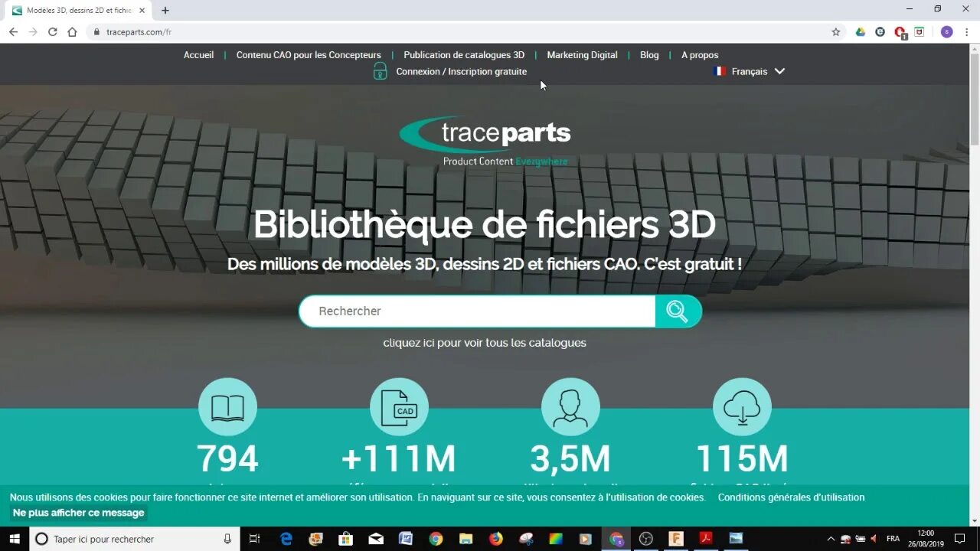Click the cloud download icon above 115M

[742, 407]
